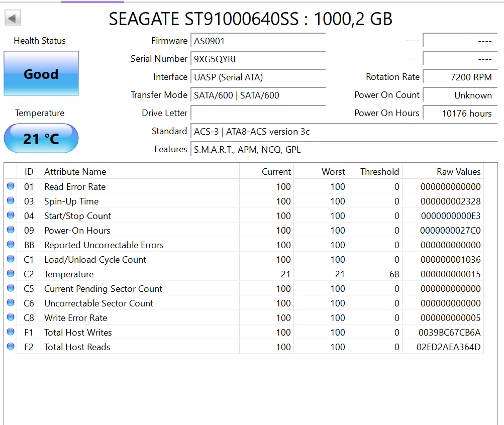The height and width of the screenshot is (425, 504).
Task: Select the Transfer Mode field SATA/600
Action: [258, 95]
